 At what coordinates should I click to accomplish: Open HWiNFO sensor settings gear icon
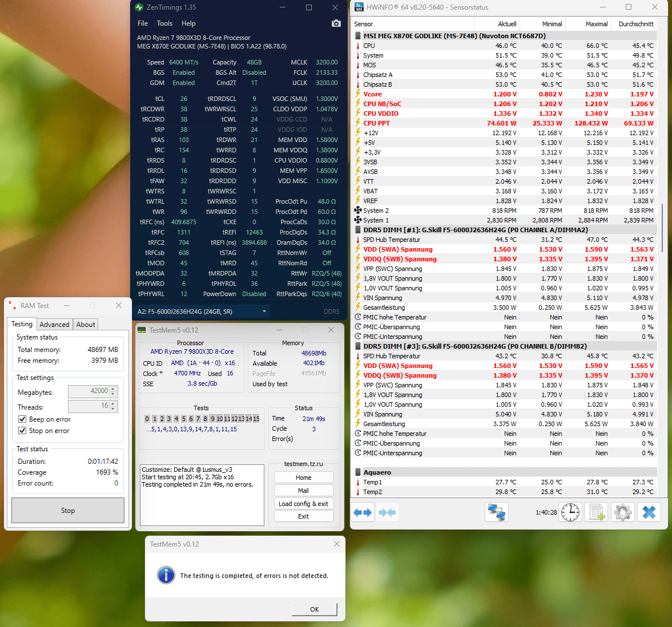(623, 512)
